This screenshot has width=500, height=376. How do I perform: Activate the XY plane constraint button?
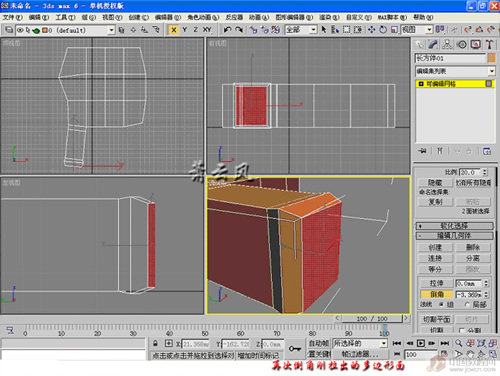(207, 30)
